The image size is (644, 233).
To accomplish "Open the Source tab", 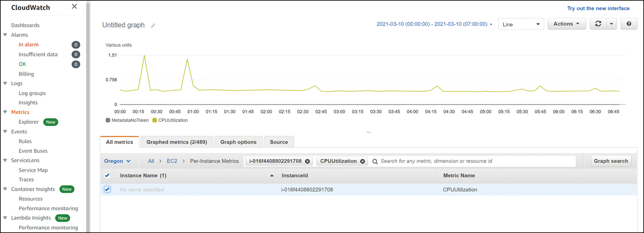I will pyautogui.click(x=279, y=142).
